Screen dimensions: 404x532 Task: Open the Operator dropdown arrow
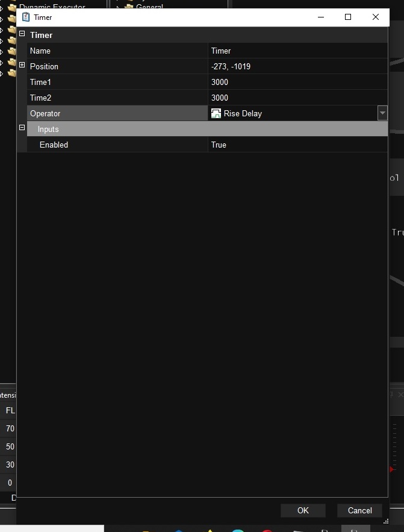pos(382,113)
